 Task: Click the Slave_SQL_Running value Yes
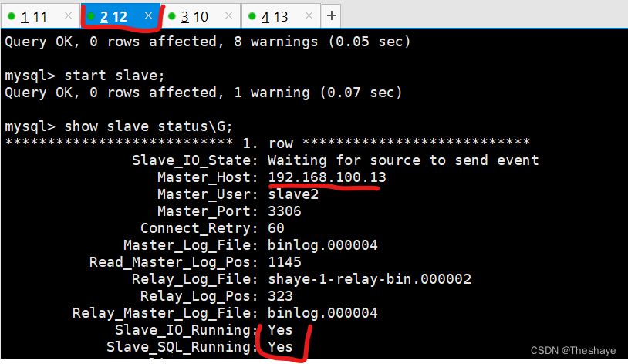280,347
